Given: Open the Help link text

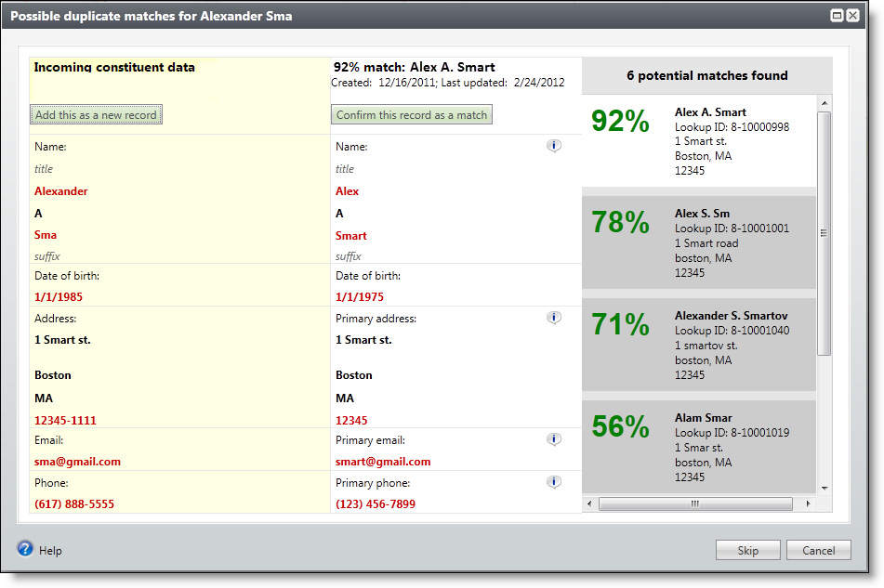Looking at the screenshot, I should pyautogui.click(x=50, y=551).
